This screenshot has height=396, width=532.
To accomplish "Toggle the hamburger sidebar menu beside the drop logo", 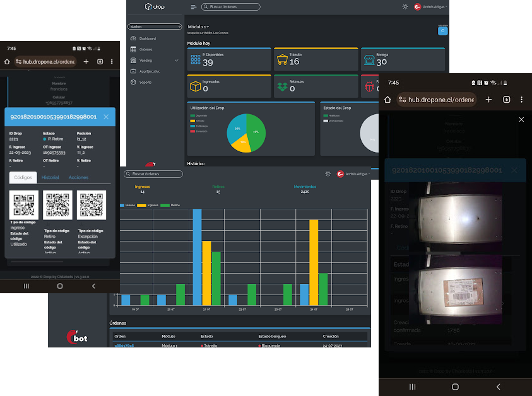I will point(193,7).
